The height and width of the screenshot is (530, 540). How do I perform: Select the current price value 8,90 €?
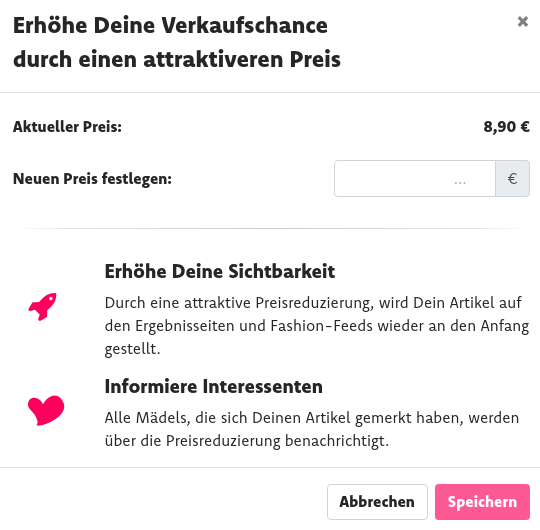[506, 127]
